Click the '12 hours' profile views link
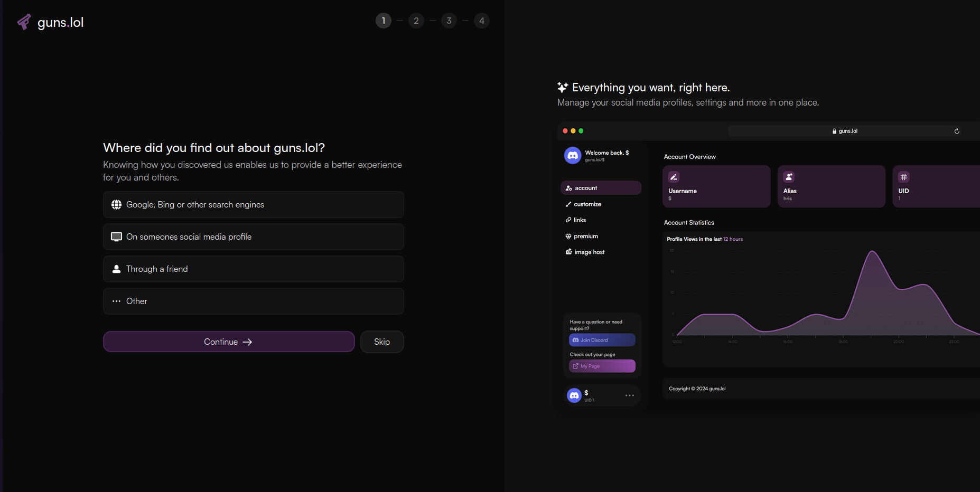The height and width of the screenshot is (492, 980). coord(733,239)
